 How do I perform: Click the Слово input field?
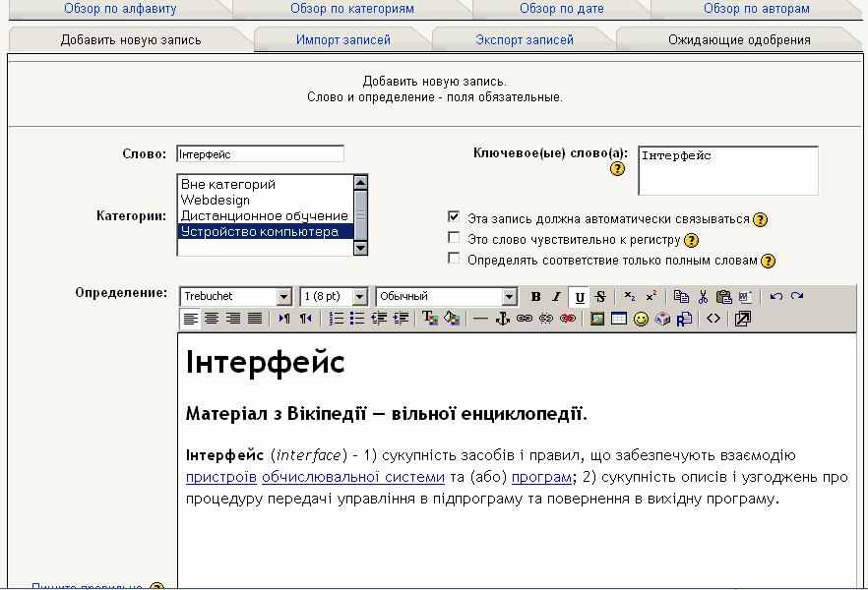(x=260, y=153)
